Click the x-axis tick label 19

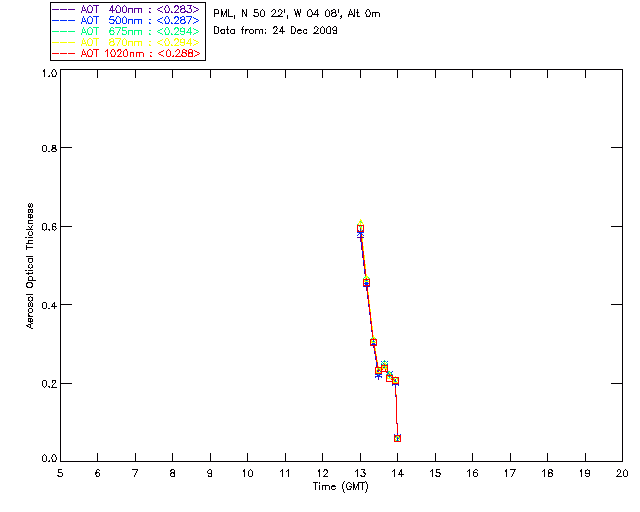(585, 473)
